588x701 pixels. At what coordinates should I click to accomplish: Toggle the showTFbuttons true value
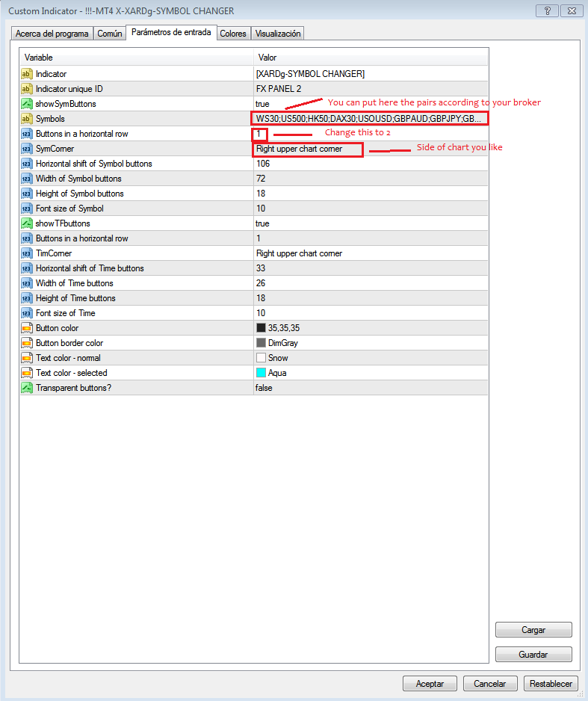coord(371,223)
